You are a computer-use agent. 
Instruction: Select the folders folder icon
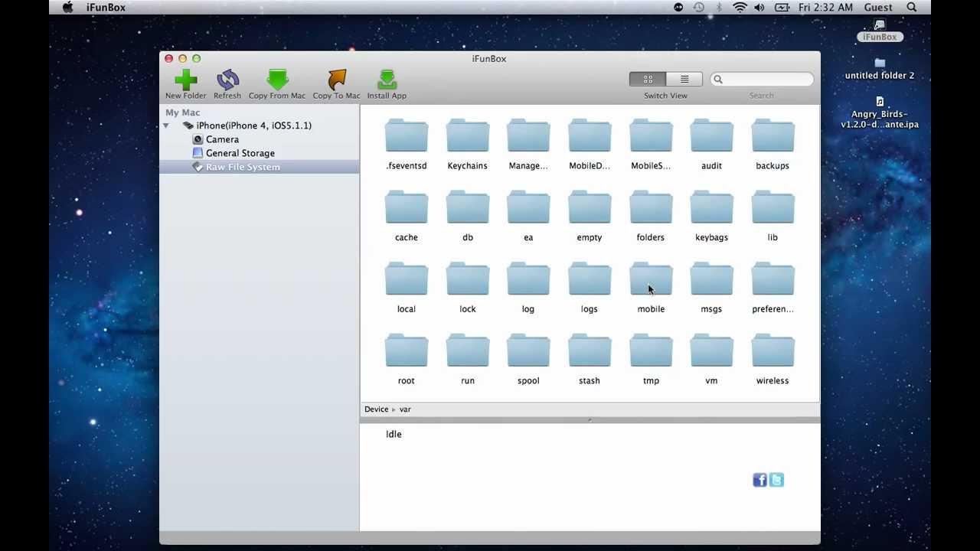tap(651, 208)
